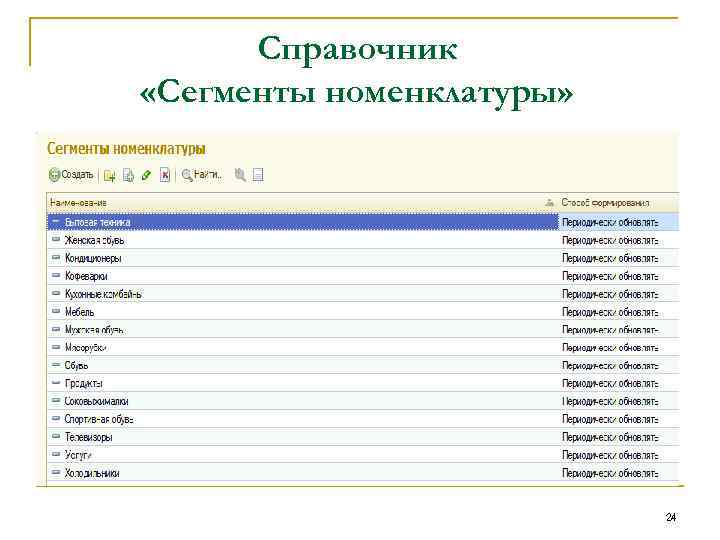Click Периодически обновлять cell for Телевизоры

pyautogui.click(x=619, y=437)
